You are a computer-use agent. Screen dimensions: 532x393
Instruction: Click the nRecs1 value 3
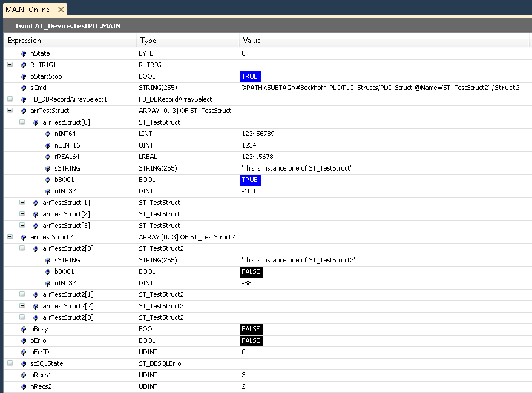[x=244, y=375]
